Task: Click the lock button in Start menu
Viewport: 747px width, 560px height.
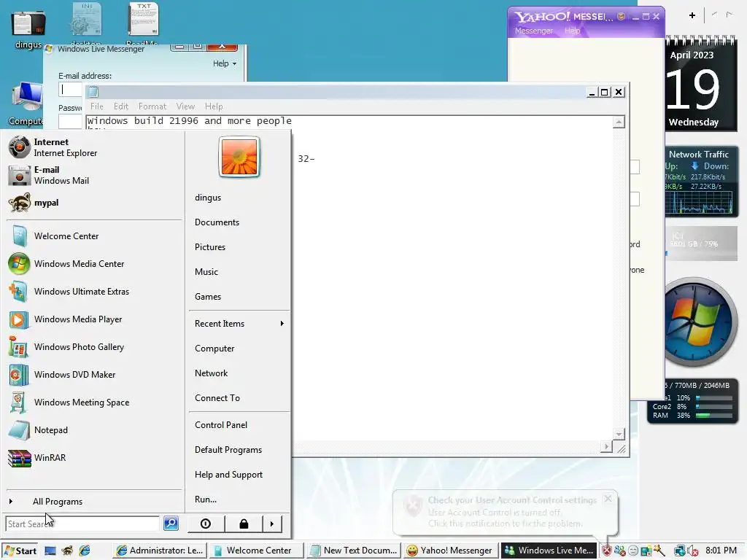Action: point(244,524)
